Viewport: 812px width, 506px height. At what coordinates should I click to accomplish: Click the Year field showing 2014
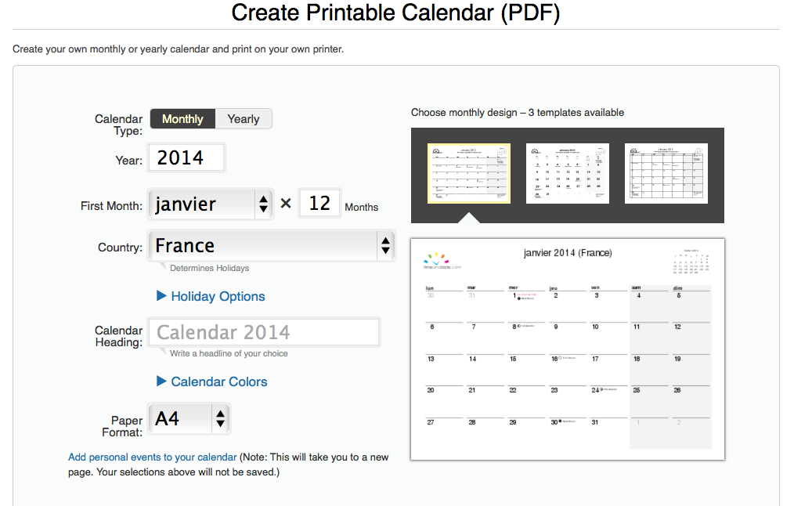coord(186,158)
